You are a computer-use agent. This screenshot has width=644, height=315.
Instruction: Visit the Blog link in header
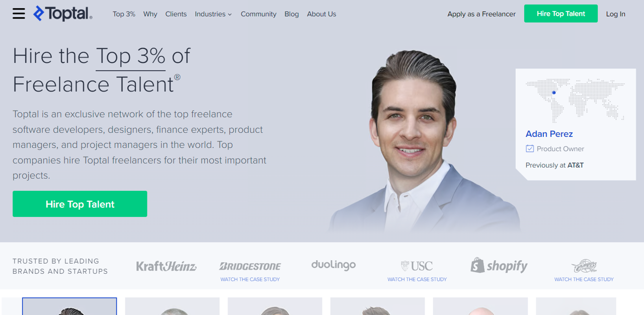[x=291, y=14]
